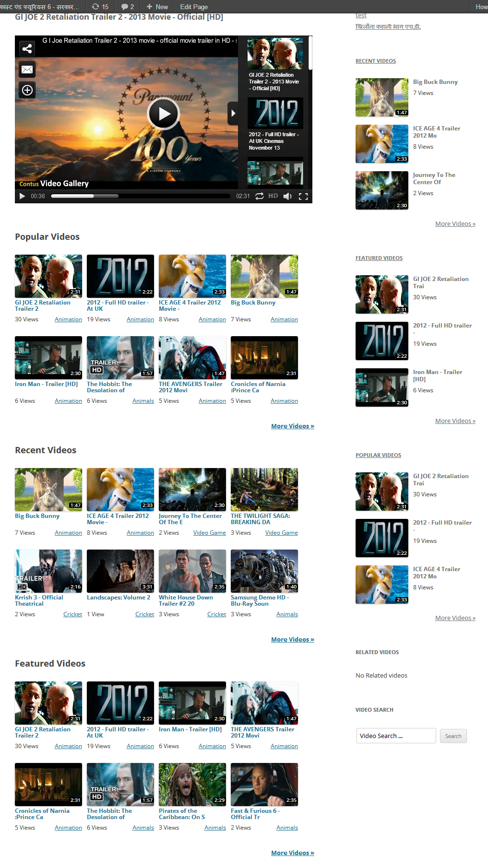Viewport: 488px width, 868px height.
Task: Click the plus-circle icon on player
Action: click(27, 90)
